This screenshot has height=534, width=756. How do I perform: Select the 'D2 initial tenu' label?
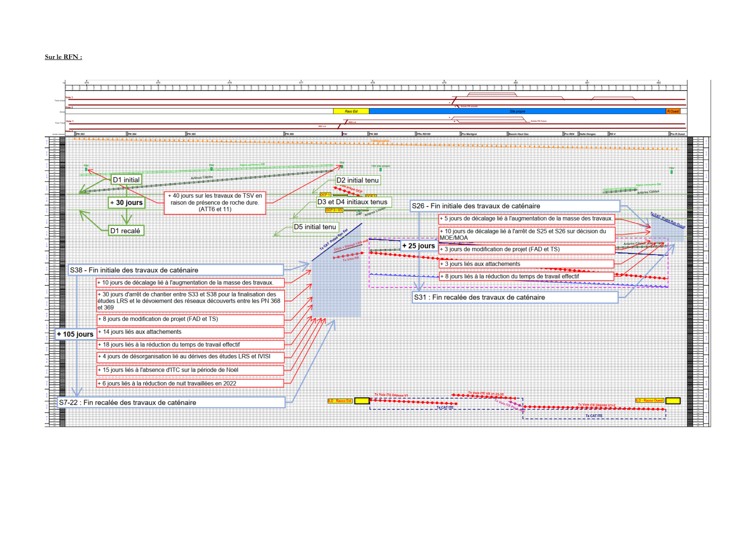pyautogui.click(x=358, y=180)
